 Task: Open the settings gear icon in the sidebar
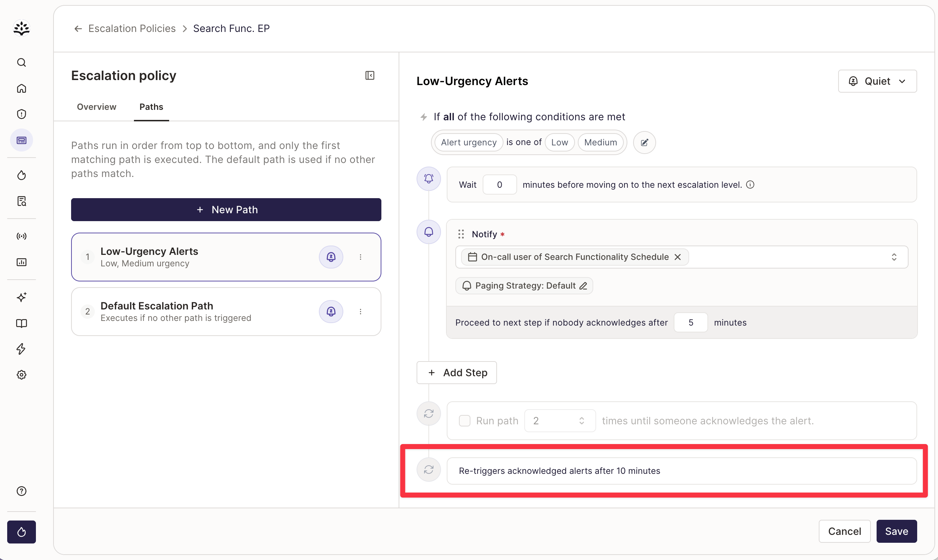point(22,375)
